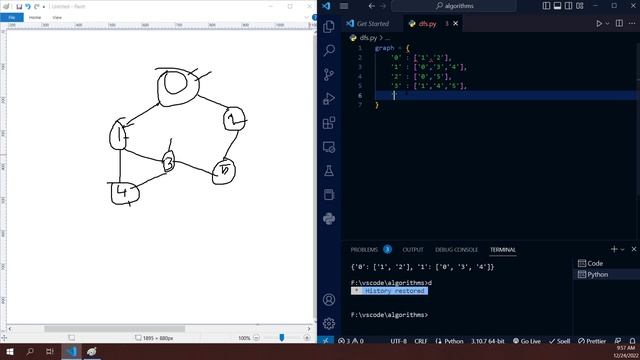Open the Accounts menu in VS Code
Image resolution: width=640 pixels, height=360 pixels.
coord(329,300)
